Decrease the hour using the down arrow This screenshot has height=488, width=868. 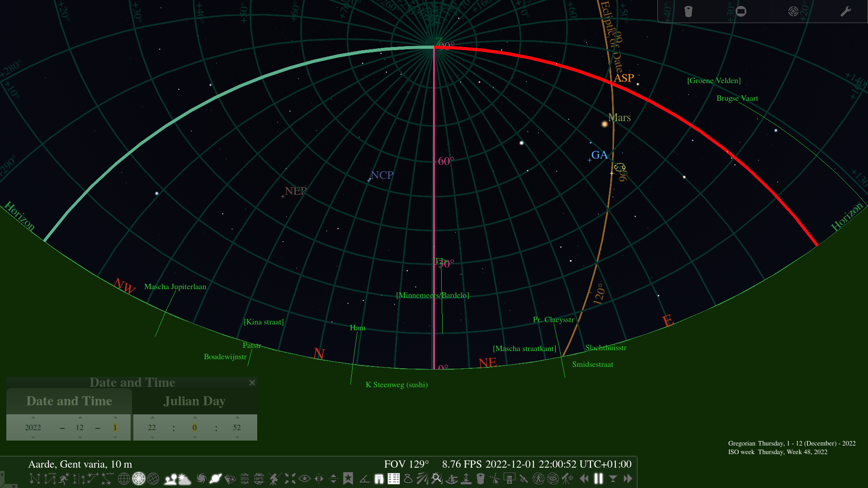[x=151, y=437]
